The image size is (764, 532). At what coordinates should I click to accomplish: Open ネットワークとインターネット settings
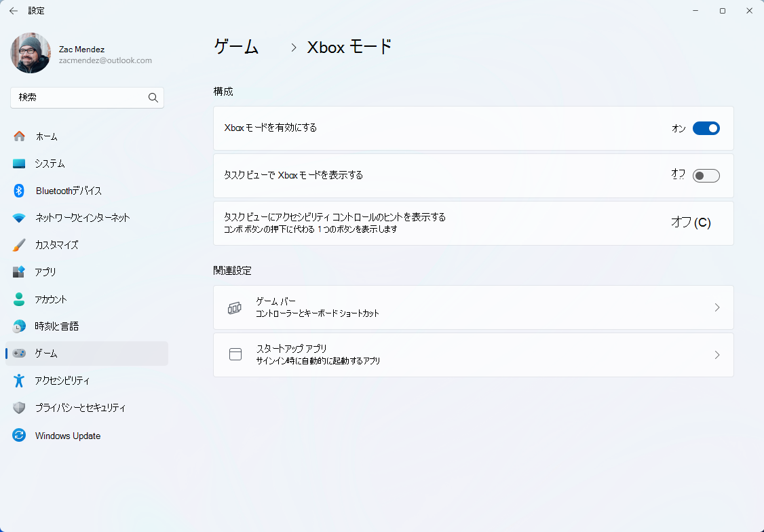[87, 218]
